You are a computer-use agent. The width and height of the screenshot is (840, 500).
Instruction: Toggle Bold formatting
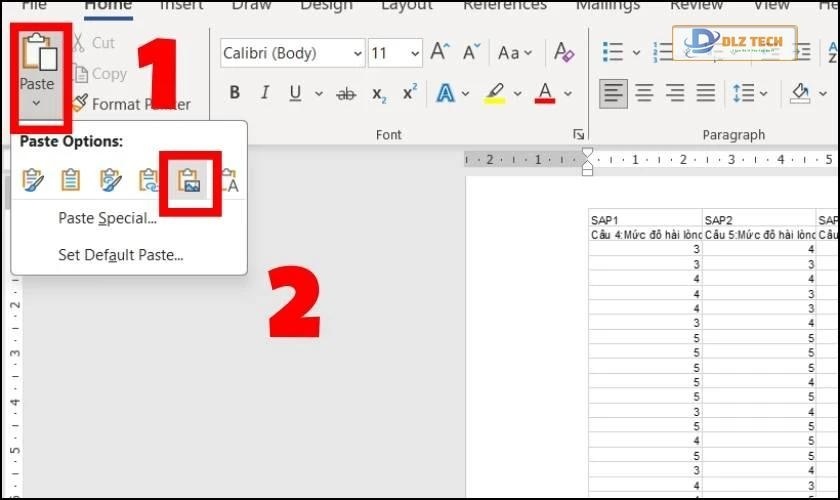click(235, 94)
